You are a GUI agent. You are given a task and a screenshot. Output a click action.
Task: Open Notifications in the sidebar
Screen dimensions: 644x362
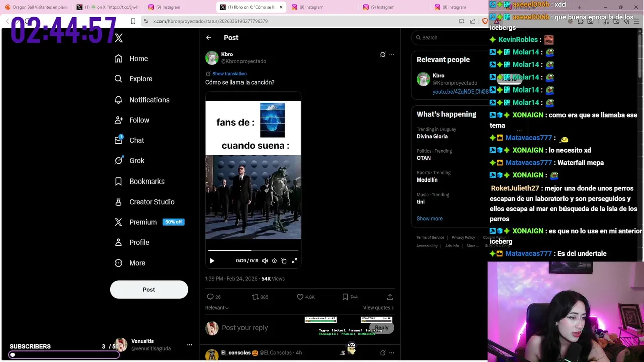click(142, 100)
